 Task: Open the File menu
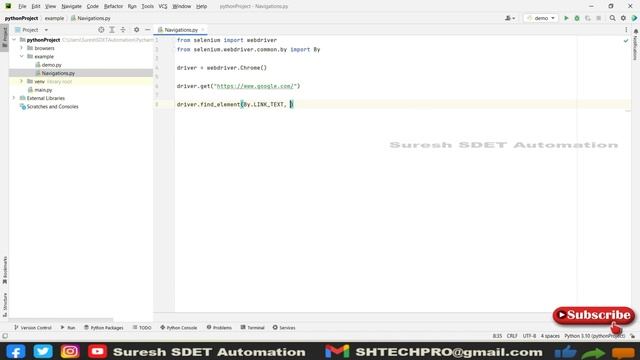[x=22, y=7]
